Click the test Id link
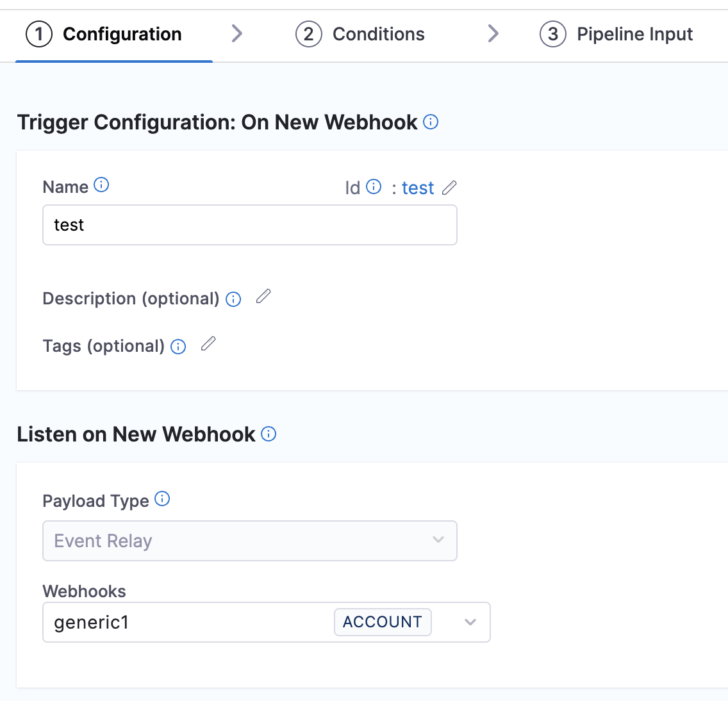Screen dimensions: 728x701 418,188
